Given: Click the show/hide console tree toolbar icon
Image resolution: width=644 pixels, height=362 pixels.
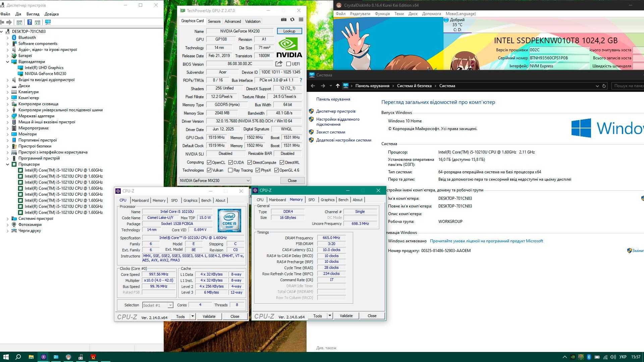Looking at the screenshot, I should [x=19, y=22].
